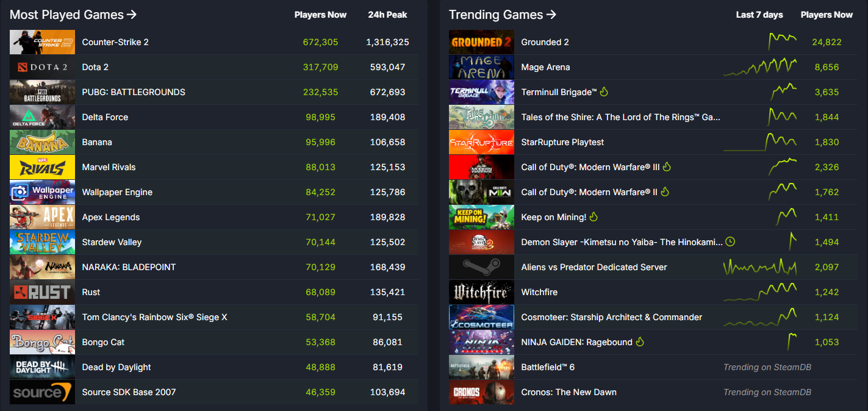This screenshot has width=868, height=411.
Task: Open Battlefield 6 title link
Action: click(548, 367)
